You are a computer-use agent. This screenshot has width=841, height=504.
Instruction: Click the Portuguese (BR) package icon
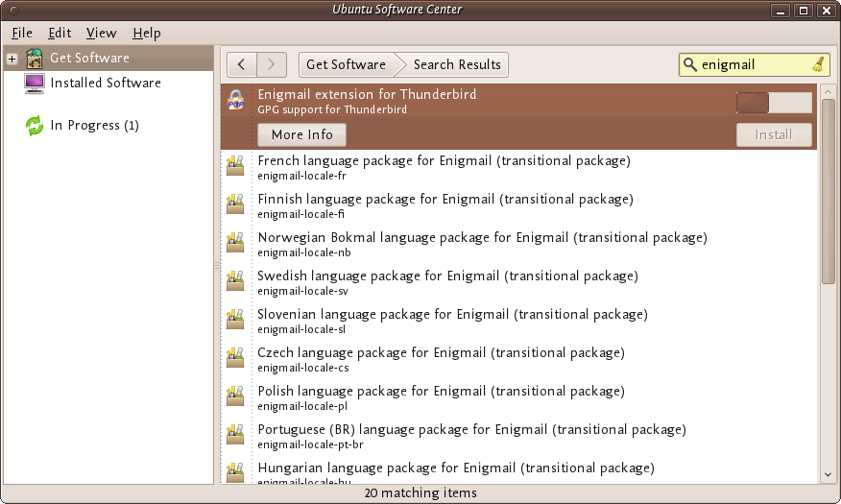[x=235, y=436]
